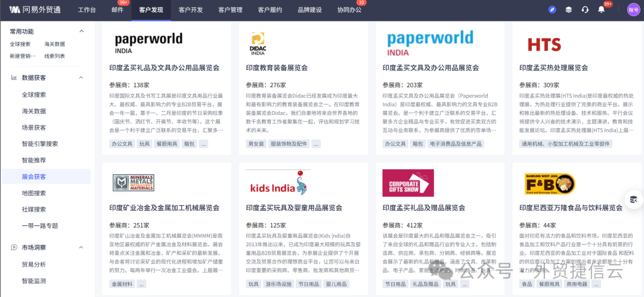Screen dimensions: 644x297
Task: Click the 服装饰物及配件 tag
Action: pos(289,144)
